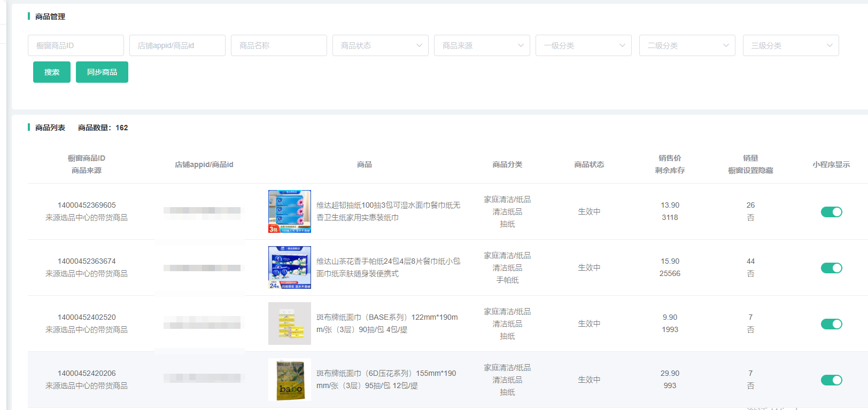This screenshot has height=410, width=868.
Task: Select the 二级分类 dropdown
Action: [687, 45]
